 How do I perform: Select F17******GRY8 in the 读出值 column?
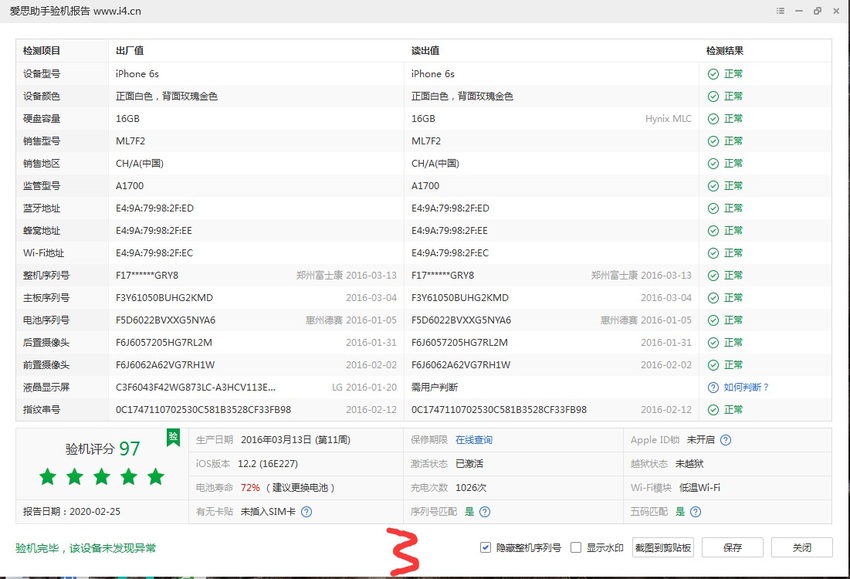442,275
